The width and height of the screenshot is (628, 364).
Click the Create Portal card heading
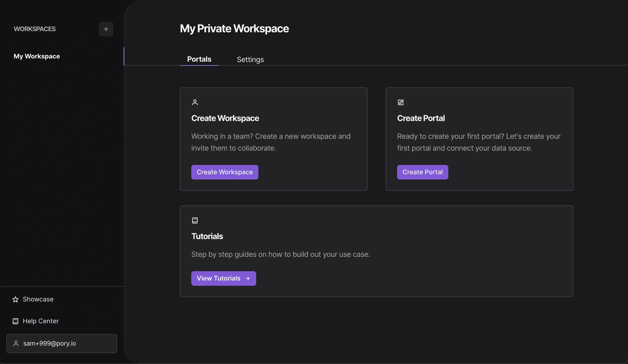click(x=421, y=118)
